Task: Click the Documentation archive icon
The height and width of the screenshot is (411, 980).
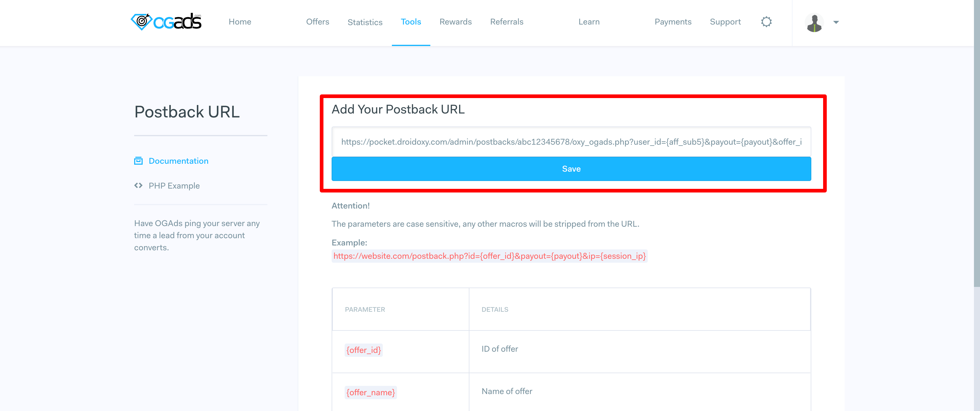Action: click(138, 161)
